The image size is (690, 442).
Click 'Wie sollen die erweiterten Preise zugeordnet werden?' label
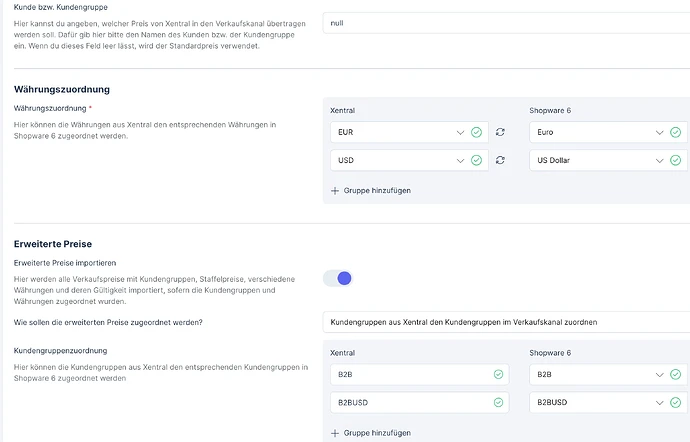108,322
